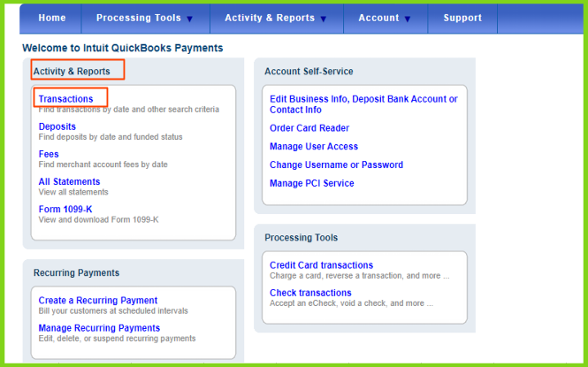Select text 'Bill your customers at scheduled intervals'
The width and height of the screenshot is (588, 367).
pyautogui.click(x=113, y=310)
